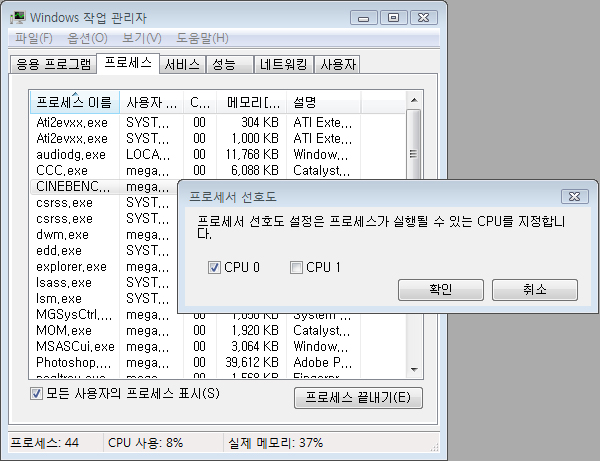Click the process list scrollbar thumb
This screenshot has height=461, width=600.
click(414, 154)
